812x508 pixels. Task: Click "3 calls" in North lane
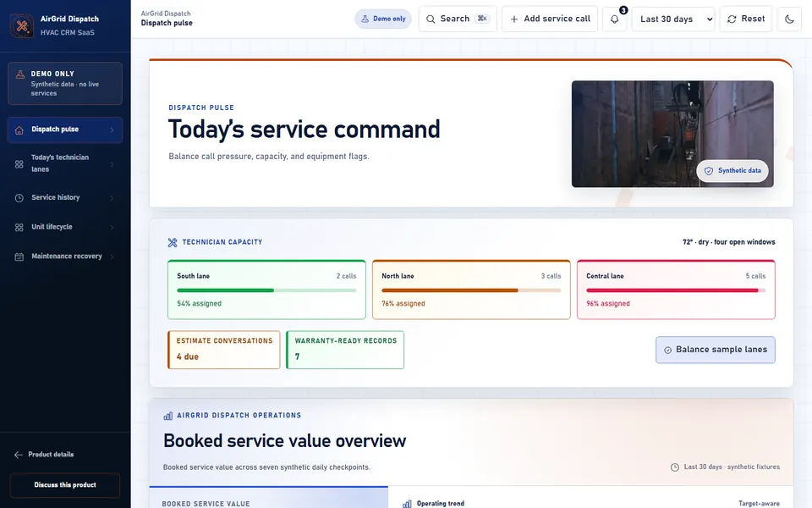551,276
